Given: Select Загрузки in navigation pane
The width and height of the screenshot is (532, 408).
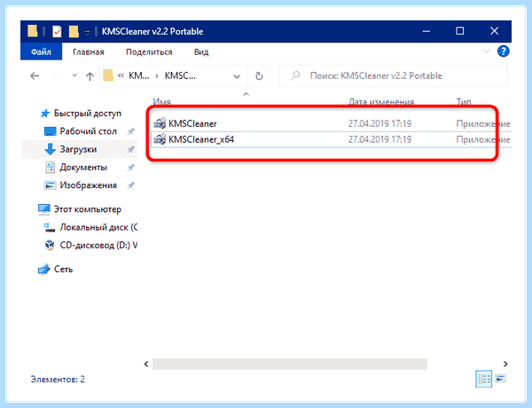Looking at the screenshot, I should coord(79,149).
